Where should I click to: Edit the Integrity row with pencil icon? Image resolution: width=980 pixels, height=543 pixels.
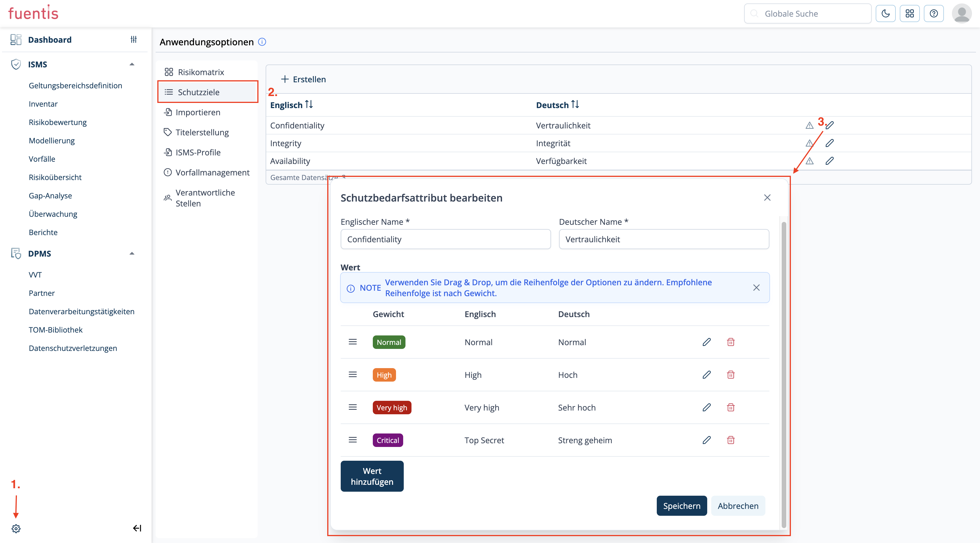830,143
